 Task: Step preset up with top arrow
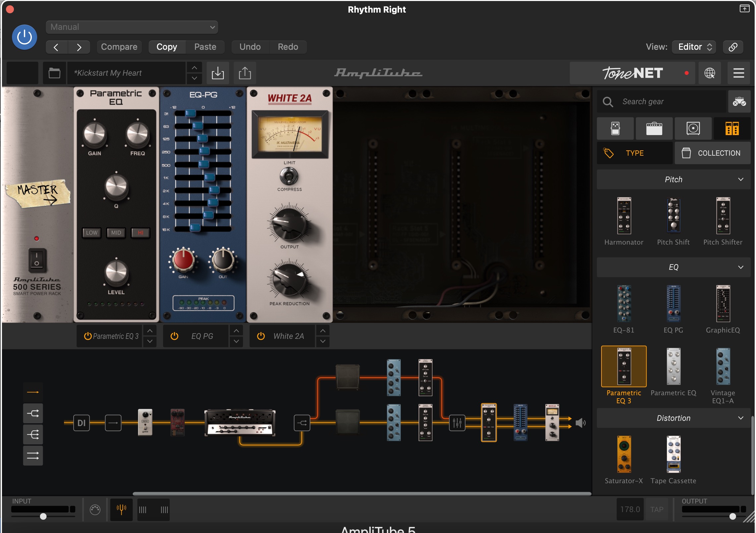tap(194, 68)
